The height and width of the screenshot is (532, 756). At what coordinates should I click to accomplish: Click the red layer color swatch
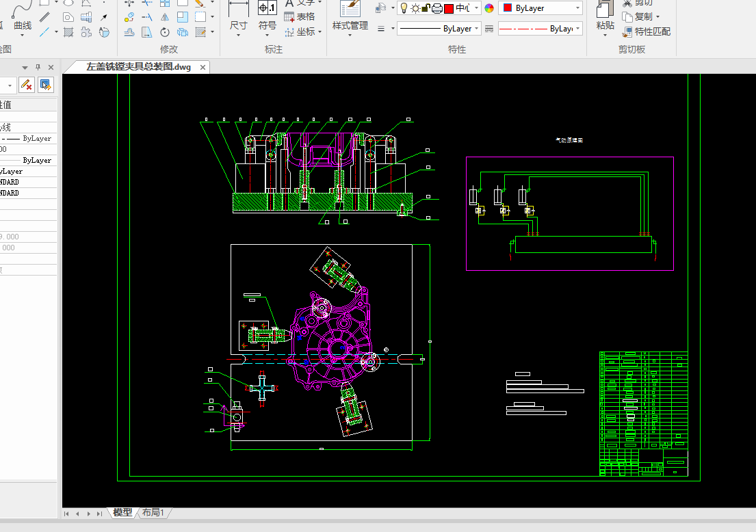coord(448,8)
